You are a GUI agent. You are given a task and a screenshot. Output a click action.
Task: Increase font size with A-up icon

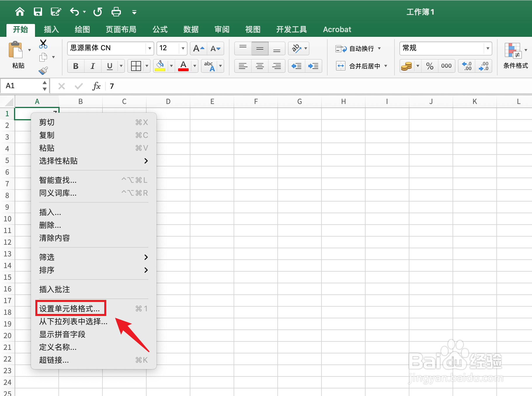[199, 48]
